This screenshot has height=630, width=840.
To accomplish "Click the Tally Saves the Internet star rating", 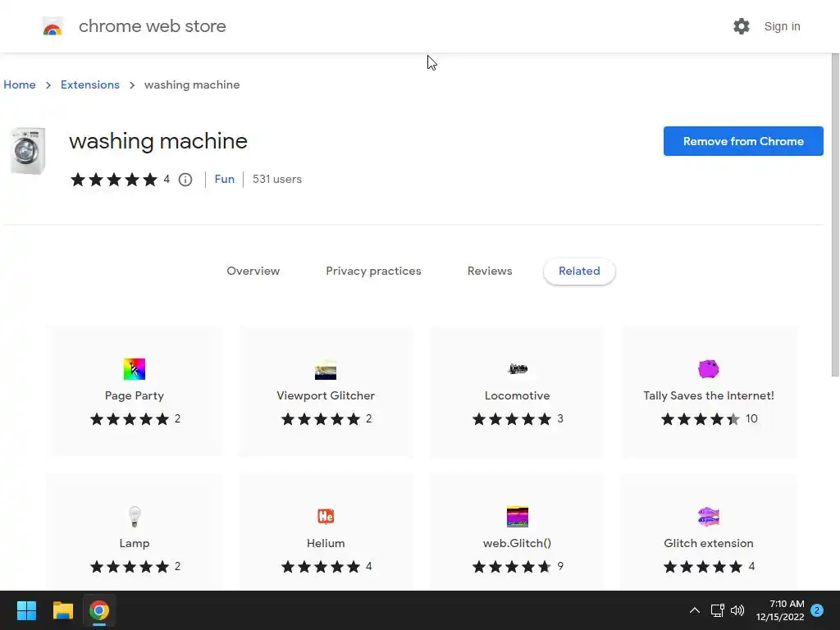I will (x=701, y=419).
